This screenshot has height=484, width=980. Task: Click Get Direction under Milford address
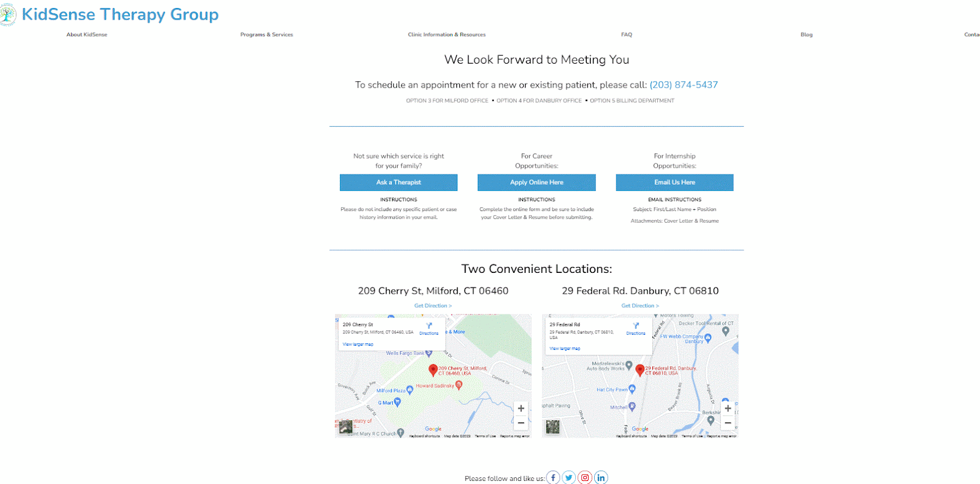point(433,306)
